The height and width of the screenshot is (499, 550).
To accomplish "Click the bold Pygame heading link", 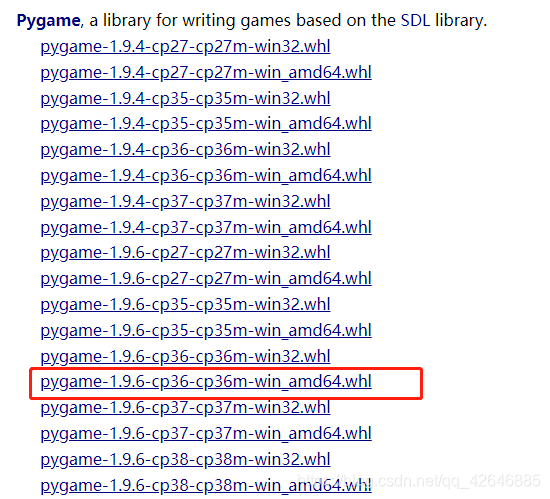I will 49,21.
